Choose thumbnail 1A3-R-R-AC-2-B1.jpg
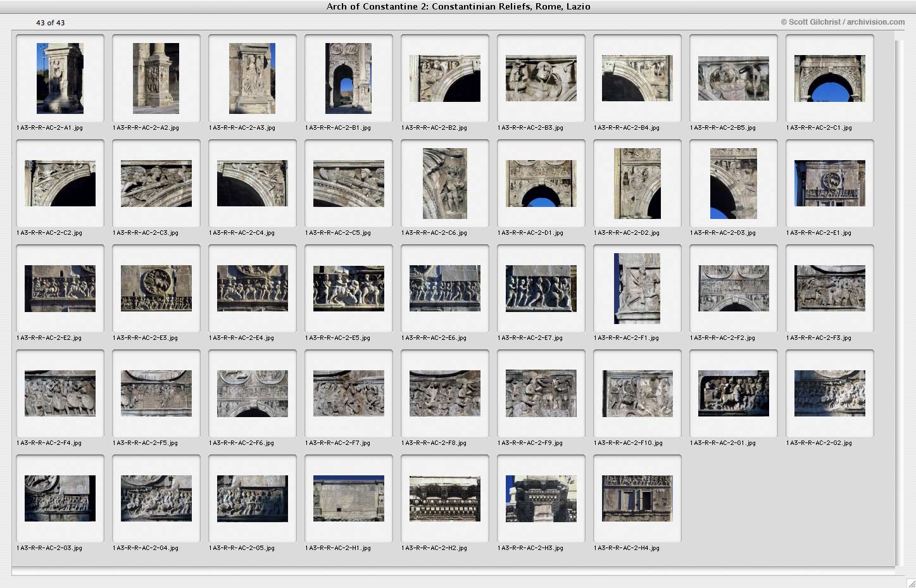This screenshot has width=916, height=588. 349,78
